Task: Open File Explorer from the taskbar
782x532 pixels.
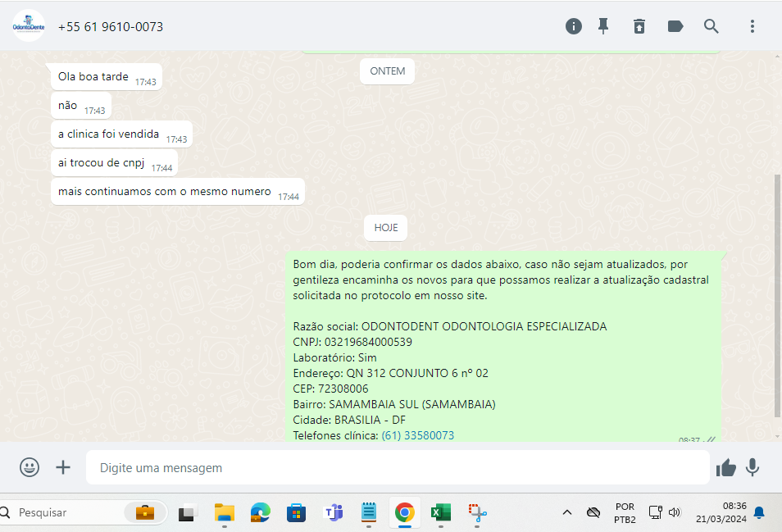Action: coord(225,512)
